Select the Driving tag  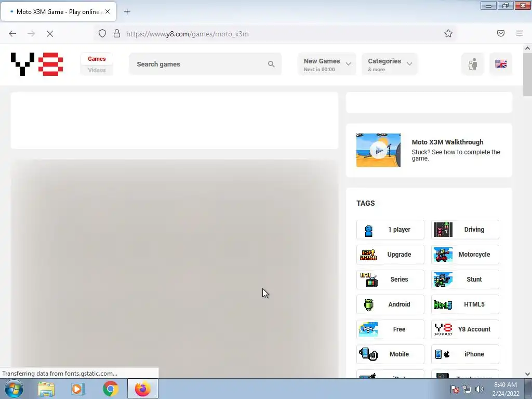click(x=465, y=230)
